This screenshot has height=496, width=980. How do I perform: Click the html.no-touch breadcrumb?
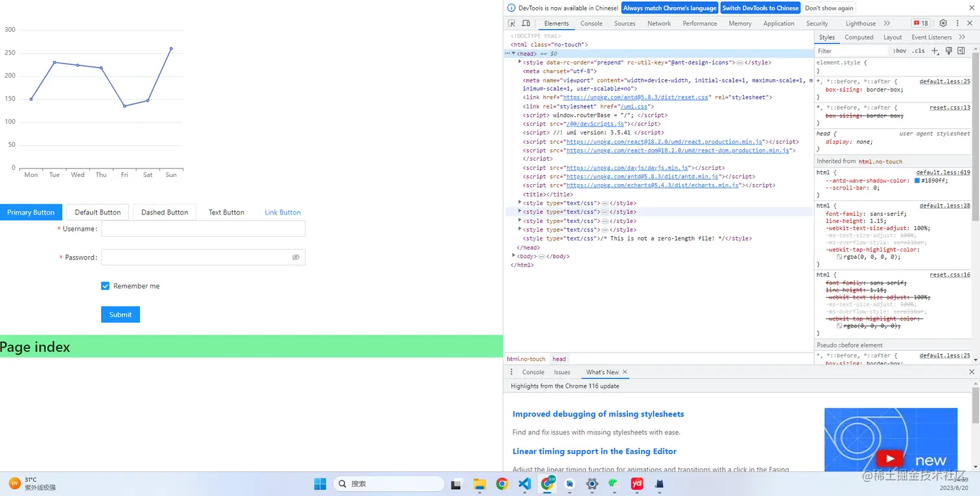(526, 359)
